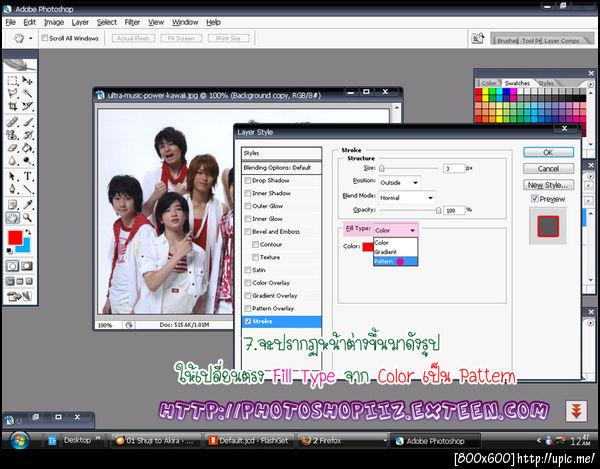
Task: Open the File menu
Action: coord(10,22)
